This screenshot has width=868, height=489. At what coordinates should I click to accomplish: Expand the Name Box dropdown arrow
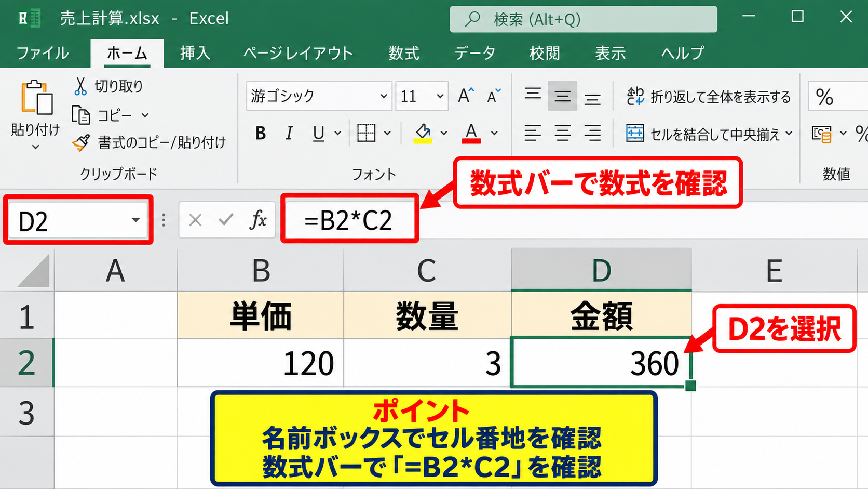135,220
